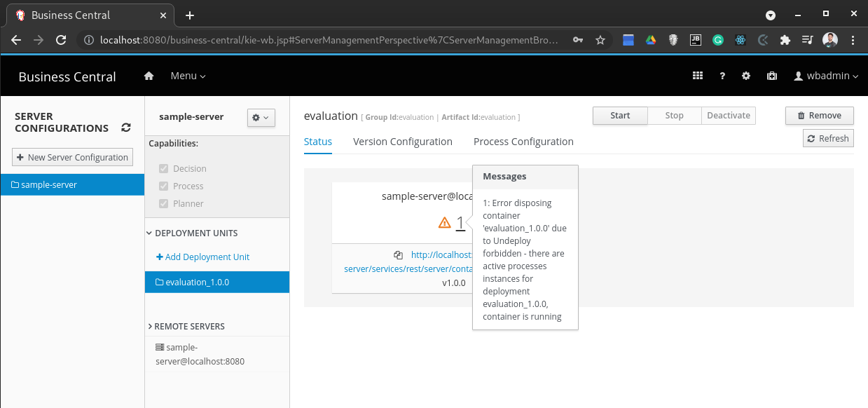Click the Deactivate button
This screenshot has height=408, width=868.
[729, 116]
